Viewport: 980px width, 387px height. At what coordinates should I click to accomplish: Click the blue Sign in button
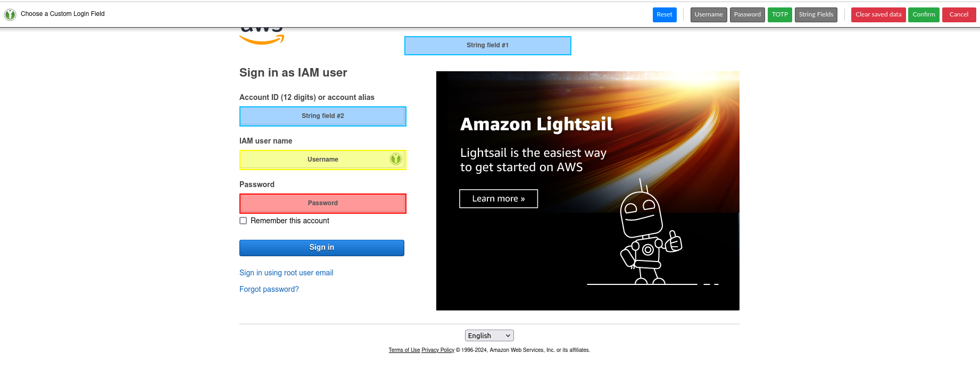coord(322,248)
